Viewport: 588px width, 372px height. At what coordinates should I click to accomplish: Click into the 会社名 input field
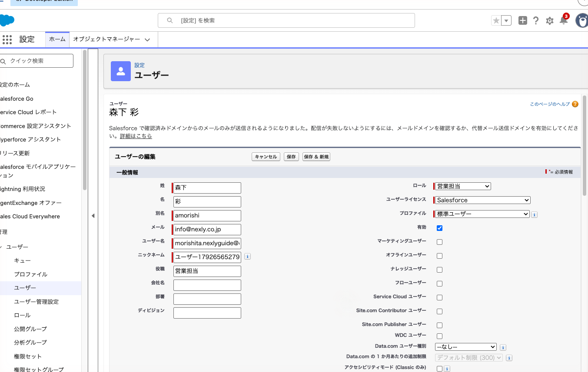tap(207, 285)
